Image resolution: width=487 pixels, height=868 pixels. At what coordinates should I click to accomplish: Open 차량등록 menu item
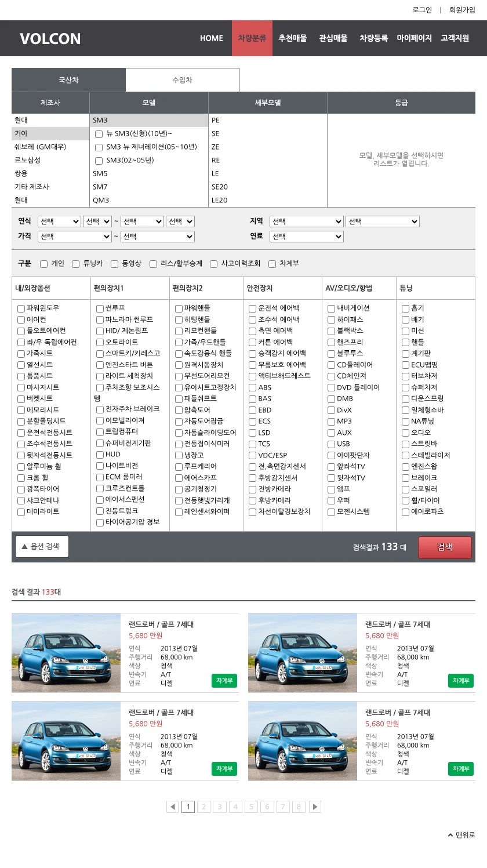(x=374, y=38)
